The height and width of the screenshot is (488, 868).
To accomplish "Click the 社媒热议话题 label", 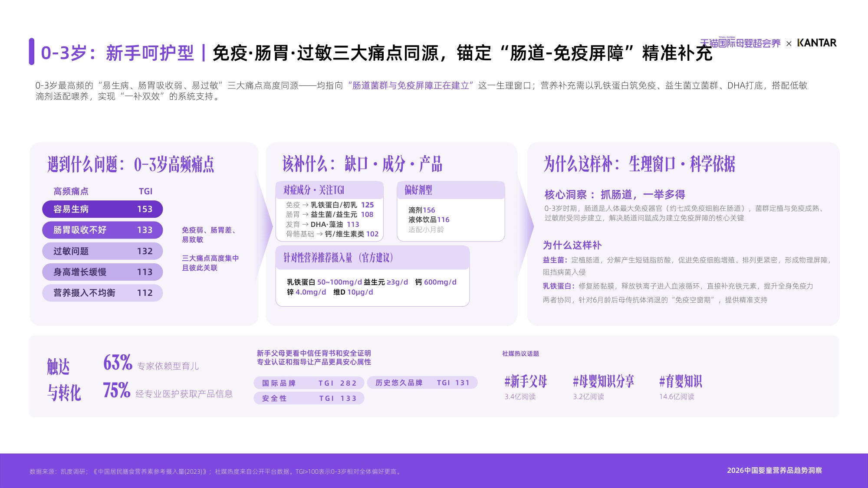I will [x=520, y=354].
